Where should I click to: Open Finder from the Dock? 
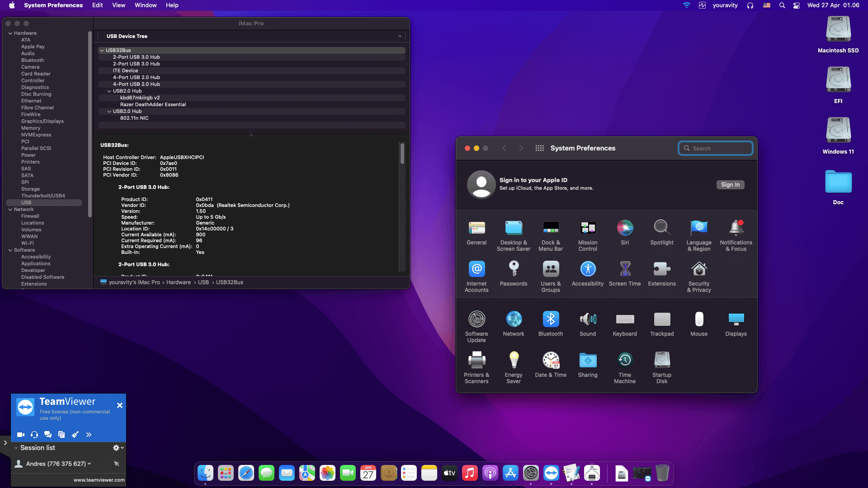[205, 474]
